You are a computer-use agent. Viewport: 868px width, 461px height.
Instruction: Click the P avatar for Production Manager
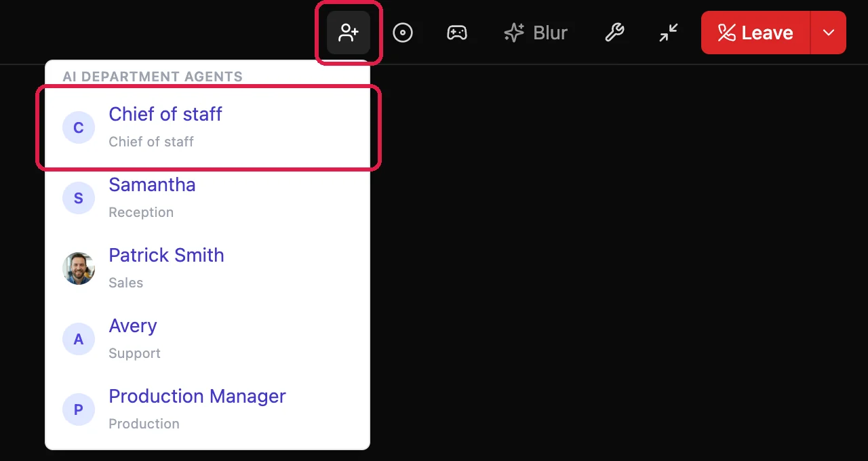click(79, 409)
